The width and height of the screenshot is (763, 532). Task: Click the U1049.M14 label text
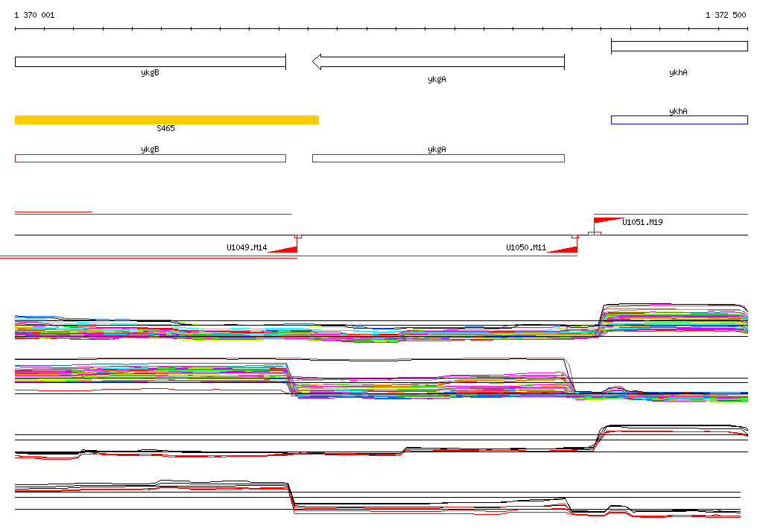[247, 247]
